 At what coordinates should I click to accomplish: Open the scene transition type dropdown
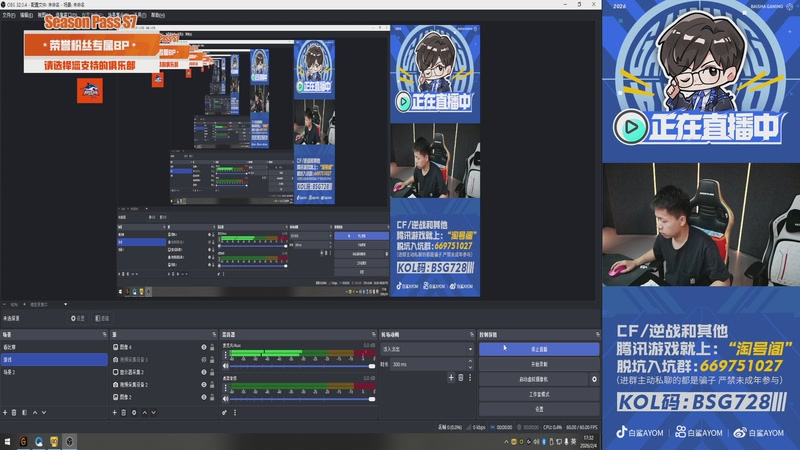[427, 349]
